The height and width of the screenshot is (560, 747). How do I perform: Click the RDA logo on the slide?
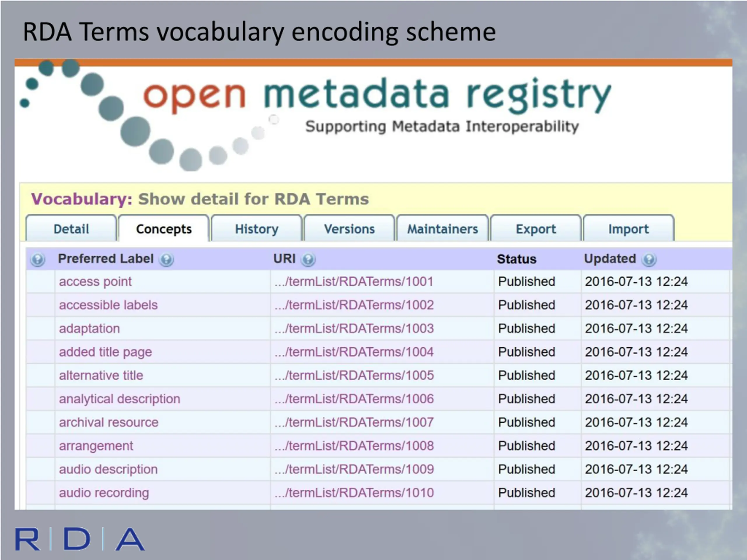pyautogui.click(x=80, y=539)
